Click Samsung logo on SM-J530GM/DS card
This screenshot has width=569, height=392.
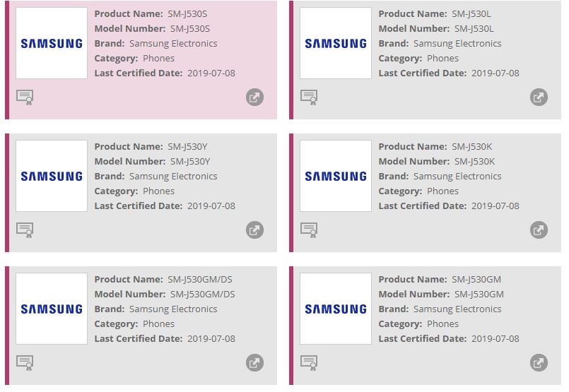tap(52, 309)
